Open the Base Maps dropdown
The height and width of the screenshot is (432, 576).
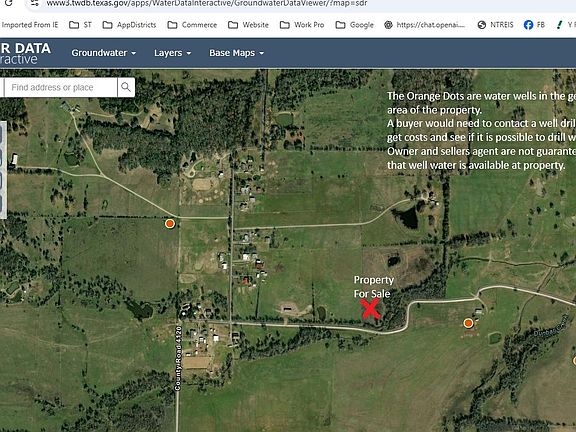click(x=236, y=53)
